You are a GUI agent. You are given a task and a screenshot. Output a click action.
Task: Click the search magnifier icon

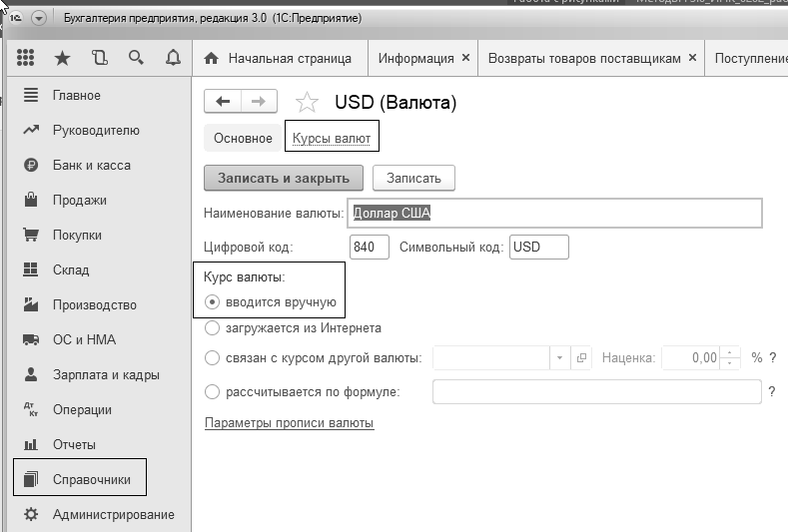coord(136,58)
